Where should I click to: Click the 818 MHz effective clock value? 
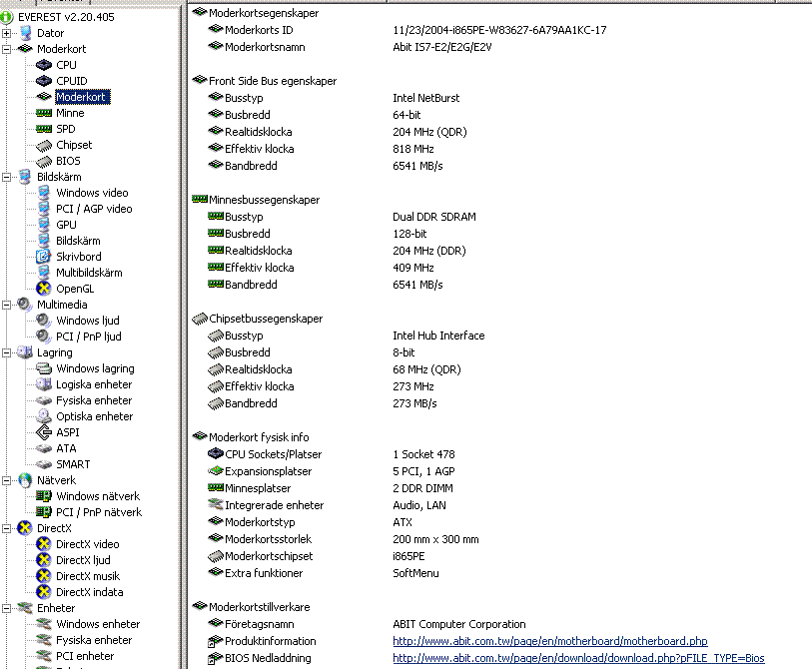413,149
